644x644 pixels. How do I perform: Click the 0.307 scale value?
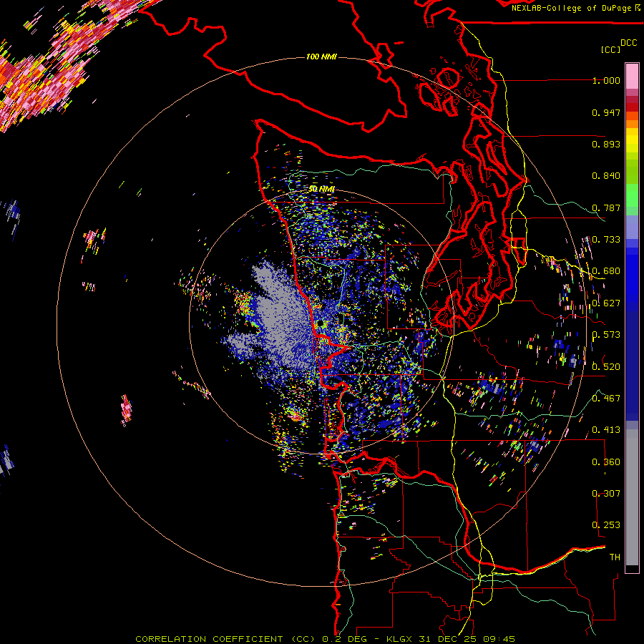coord(606,494)
